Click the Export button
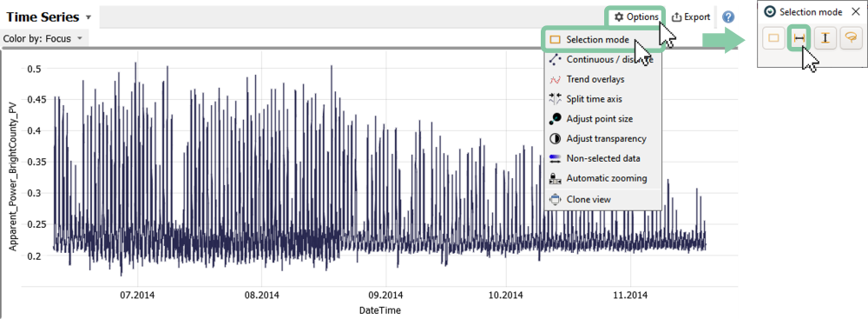 click(x=691, y=17)
